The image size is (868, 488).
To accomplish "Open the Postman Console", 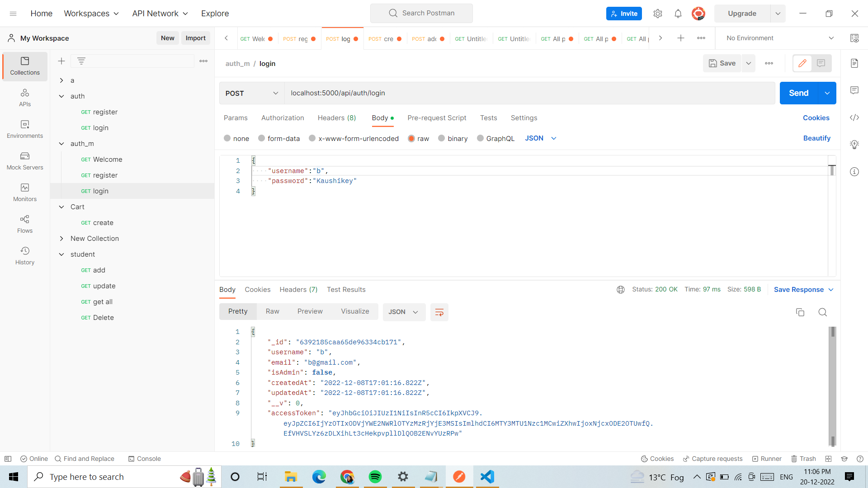I will (144, 459).
